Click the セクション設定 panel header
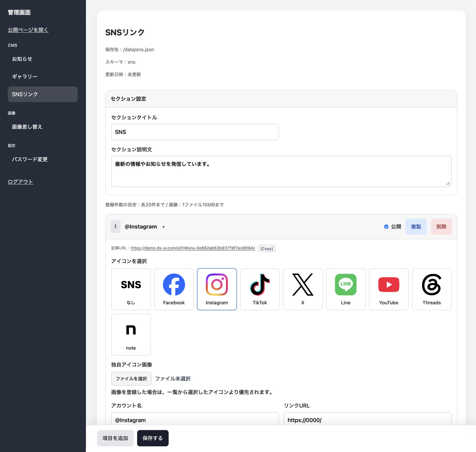476x452 pixels. pos(281,99)
